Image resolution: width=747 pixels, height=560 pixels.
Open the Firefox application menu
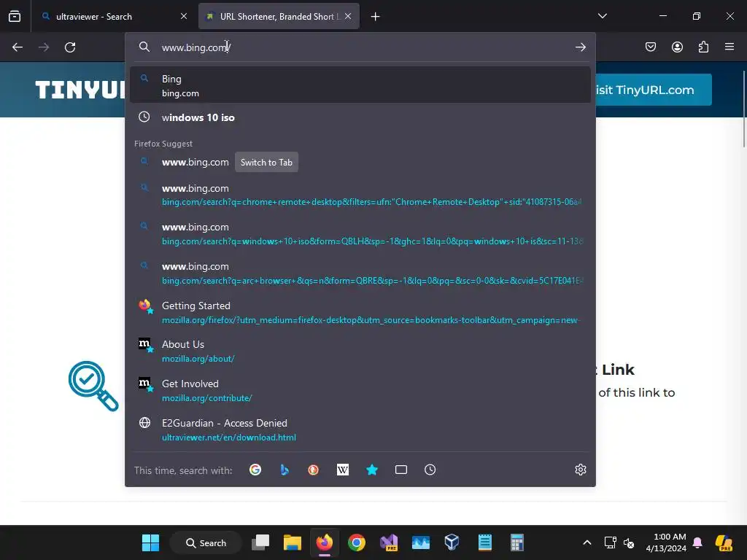click(729, 47)
